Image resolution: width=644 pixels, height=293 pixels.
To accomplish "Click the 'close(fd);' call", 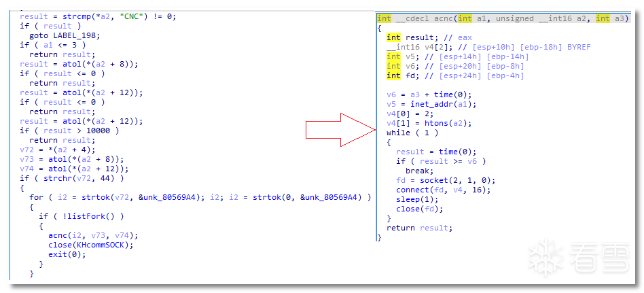I will coord(420,208).
